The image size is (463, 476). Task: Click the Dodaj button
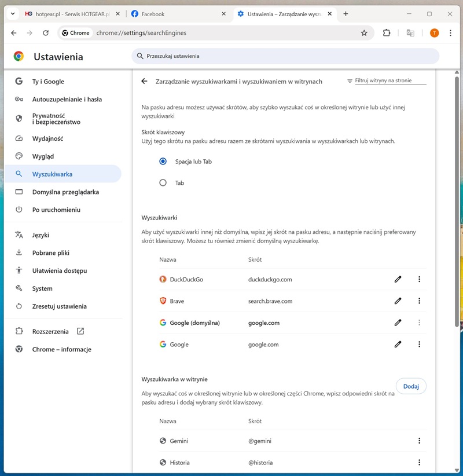click(x=411, y=386)
